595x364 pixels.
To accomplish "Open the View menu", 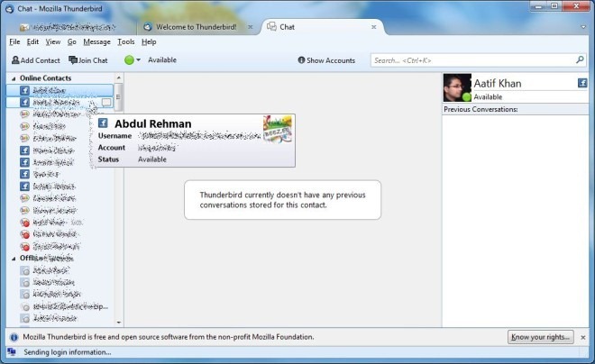I will click(53, 41).
